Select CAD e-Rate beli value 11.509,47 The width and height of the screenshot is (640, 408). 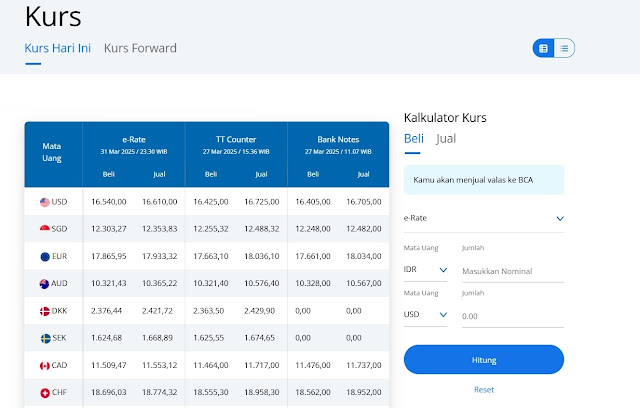click(x=109, y=365)
